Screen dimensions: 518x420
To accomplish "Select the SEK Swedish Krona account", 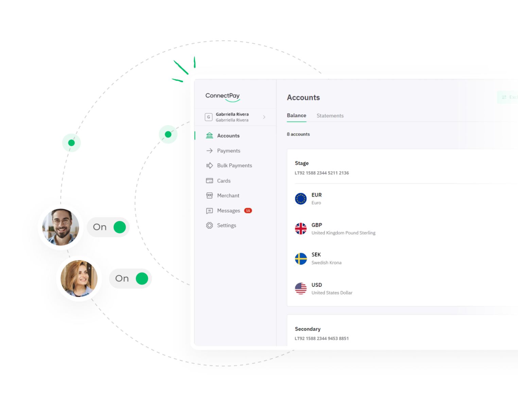I will pos(326,259).
